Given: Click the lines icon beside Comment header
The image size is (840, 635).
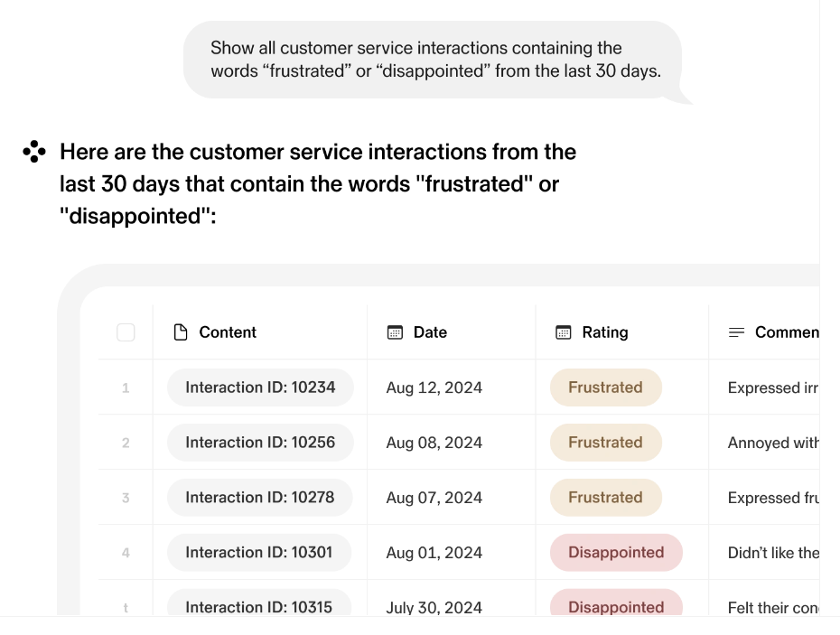Looking at the screenshot, I should click(737, 332).
